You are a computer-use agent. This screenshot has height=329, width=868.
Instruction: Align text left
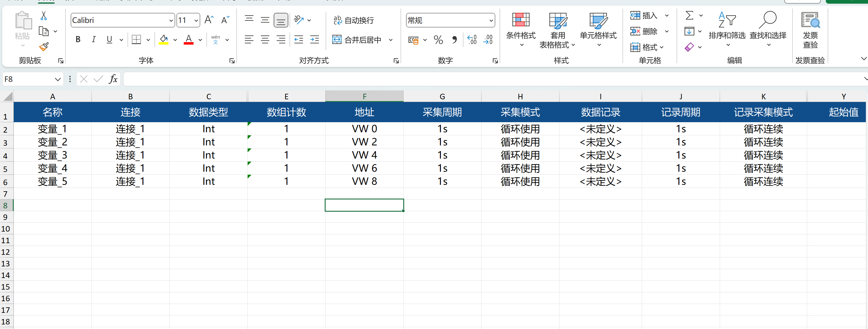coord(249,39)
